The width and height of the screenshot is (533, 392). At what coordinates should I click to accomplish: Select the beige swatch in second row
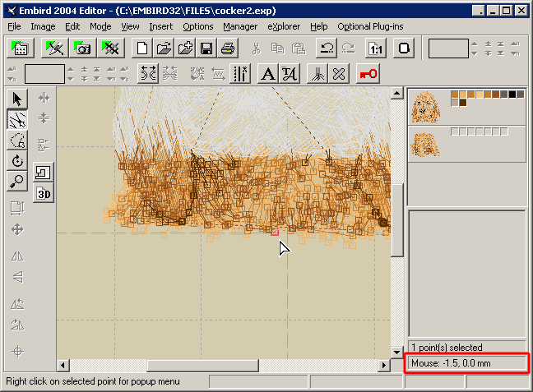click(x=455, y=102)
